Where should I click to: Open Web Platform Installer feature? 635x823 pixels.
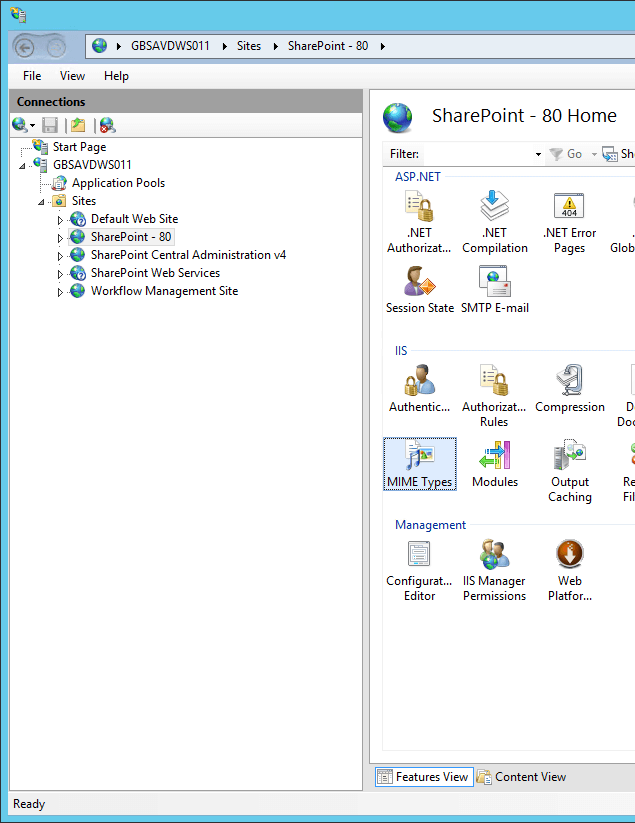(x=570, y=571)
